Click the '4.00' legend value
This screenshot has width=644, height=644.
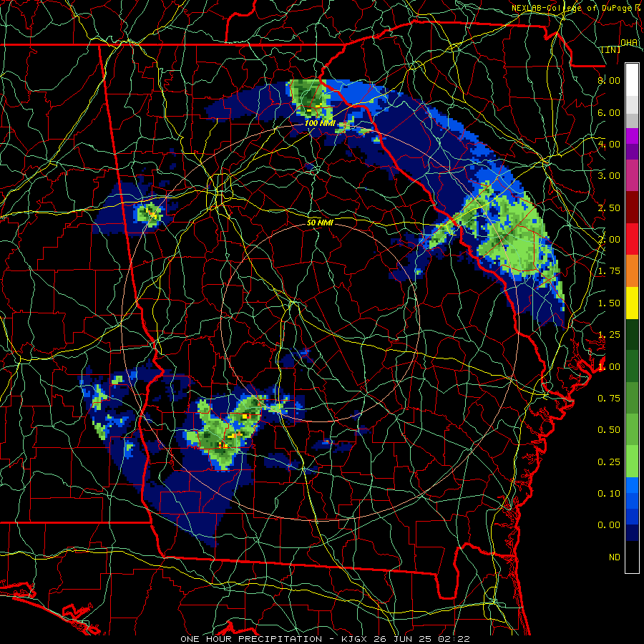point(609,144)
